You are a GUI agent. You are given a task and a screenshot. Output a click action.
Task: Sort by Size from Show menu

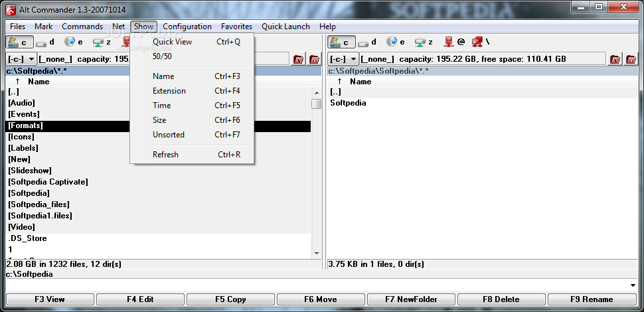point(192,120)
